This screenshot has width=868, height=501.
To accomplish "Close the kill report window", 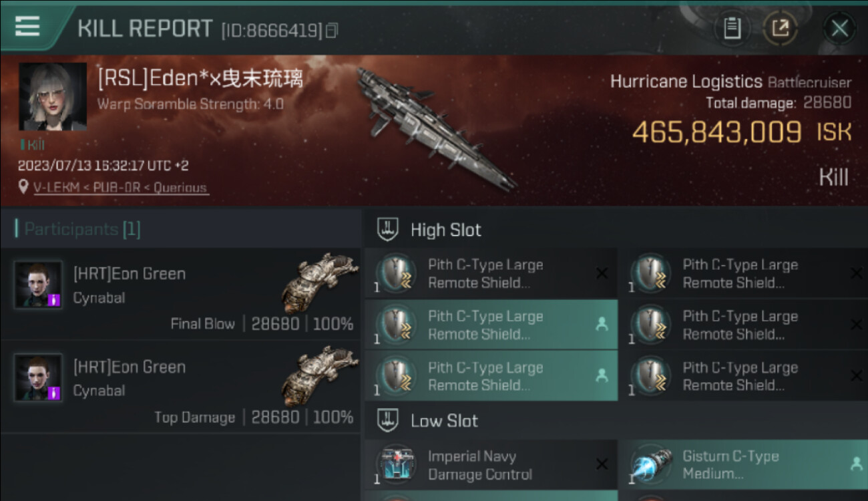I will [839, 28].
